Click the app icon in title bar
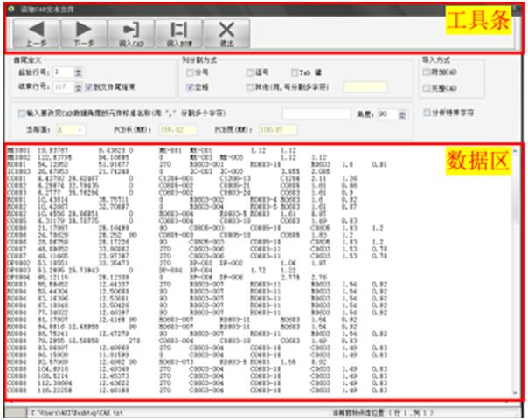This screenshot has height=420, width=528. coord(11,9)
